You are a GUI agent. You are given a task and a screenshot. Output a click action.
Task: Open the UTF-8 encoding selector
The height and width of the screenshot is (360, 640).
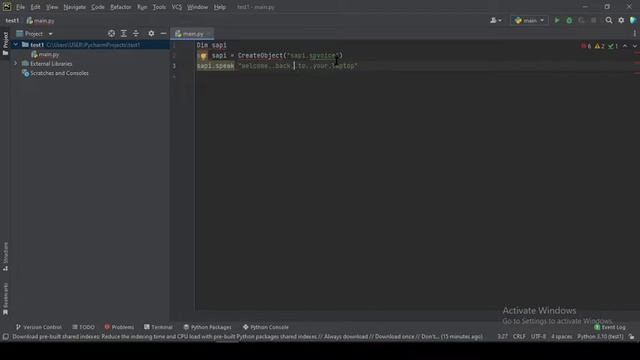pos(538,337)
